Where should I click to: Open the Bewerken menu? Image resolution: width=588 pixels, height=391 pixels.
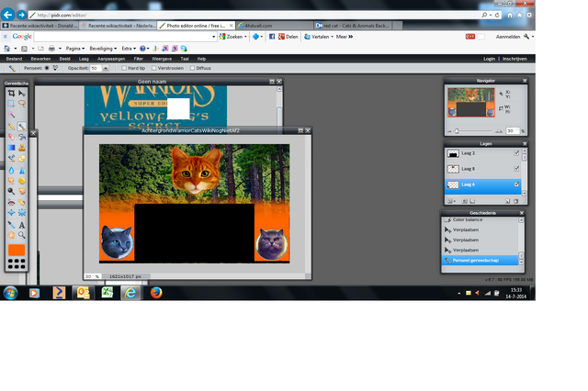pyautogui.click(x=40, y=59)
